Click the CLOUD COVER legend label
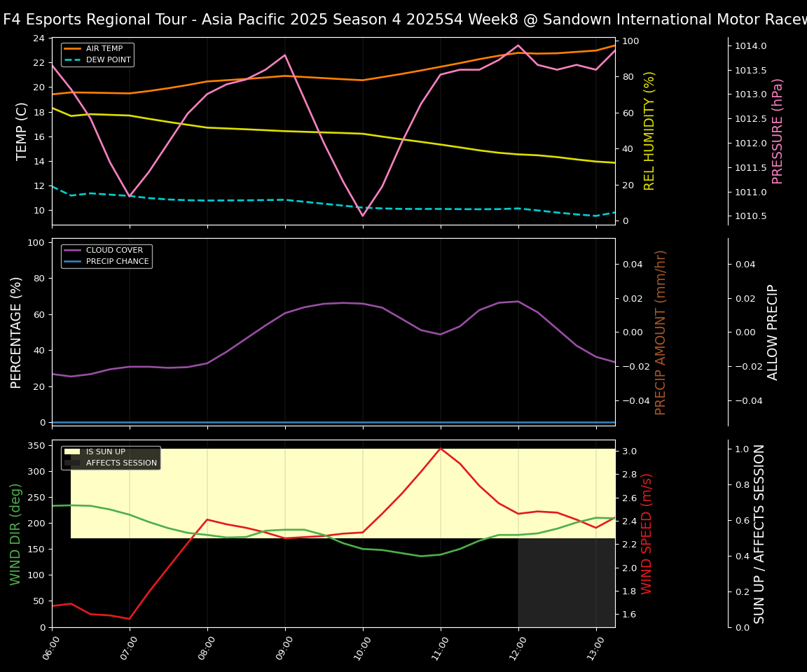The height and width of the screenshot is (672, 807). click(x=114, y=251)
